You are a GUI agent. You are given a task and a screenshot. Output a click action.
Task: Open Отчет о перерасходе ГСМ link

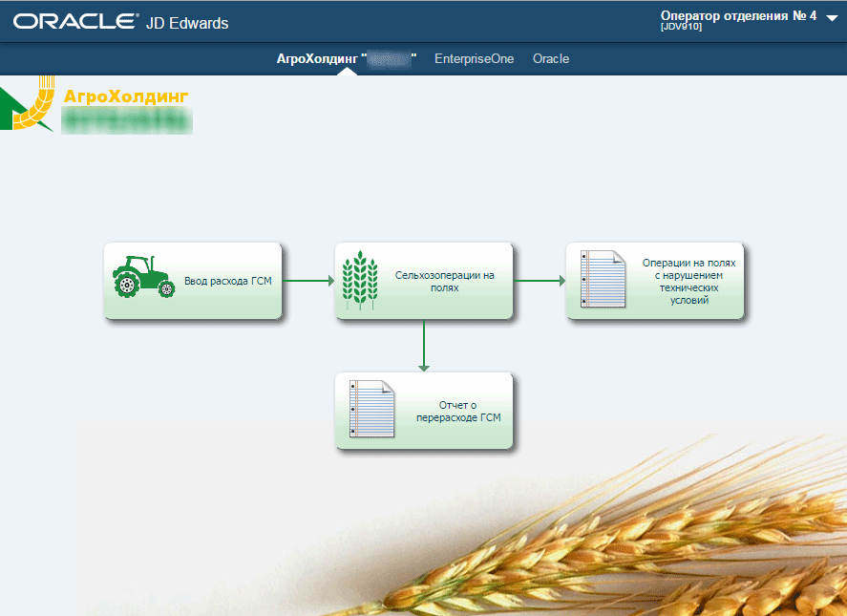click(x=457, y=412)
